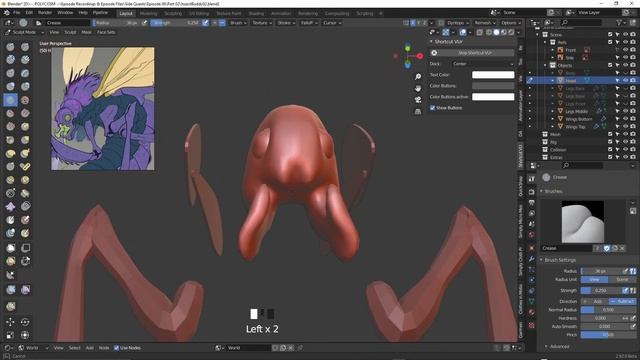This screenshot has width=640, height=360.
Task: Open the Tool properties tab
Action: (x=531, y=179)
